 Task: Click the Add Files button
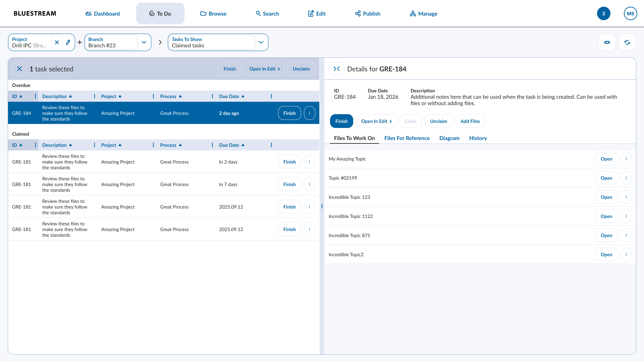(470, 121)
